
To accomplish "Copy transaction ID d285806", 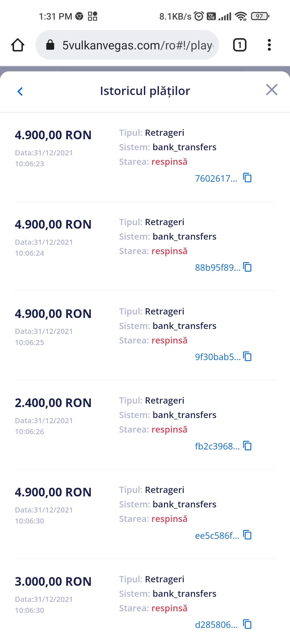I will [247, 624].
